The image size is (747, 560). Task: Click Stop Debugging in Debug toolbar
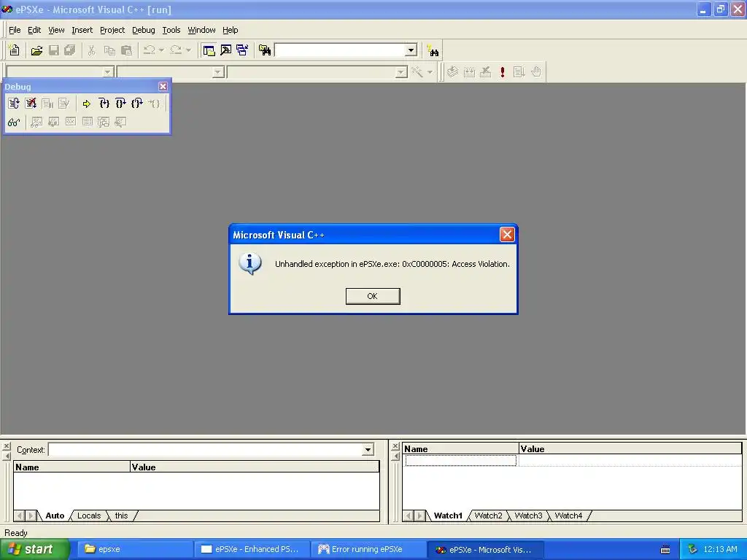pyautogui.click(x=31, y=104)
